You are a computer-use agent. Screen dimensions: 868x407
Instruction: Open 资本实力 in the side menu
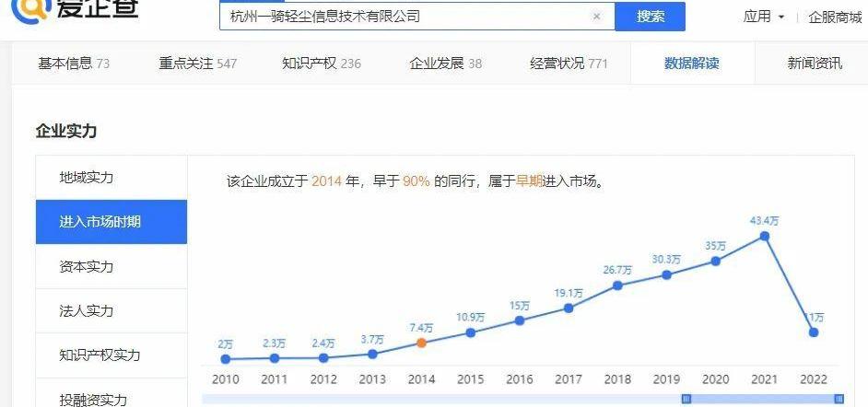[111, 266]
